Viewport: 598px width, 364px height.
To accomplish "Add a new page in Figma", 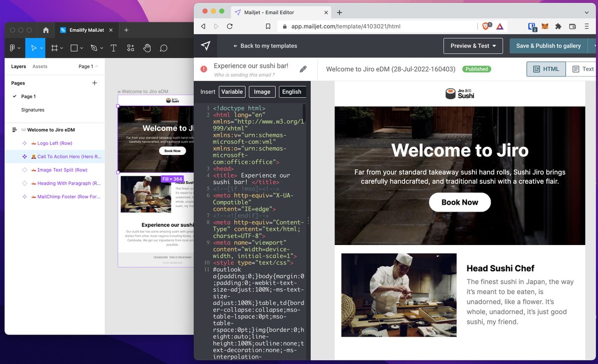I will 95,83.
